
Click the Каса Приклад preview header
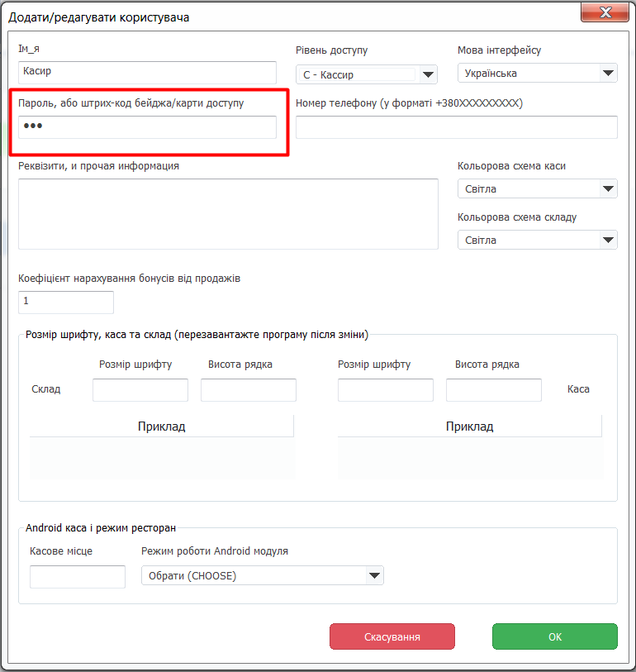click(x=470, y=426)
